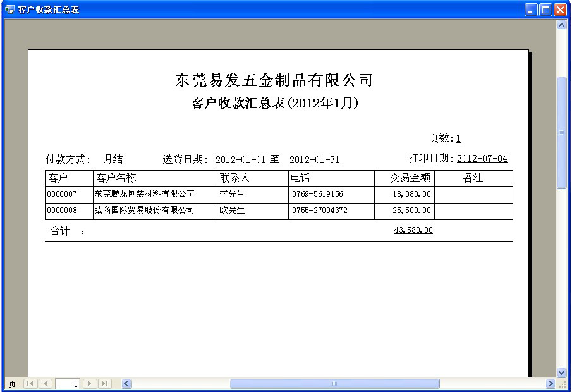This screenshot has height=392, width=572.
Task: Minimize the 客户收款汇总表 window
Action: tap(531, 9)
